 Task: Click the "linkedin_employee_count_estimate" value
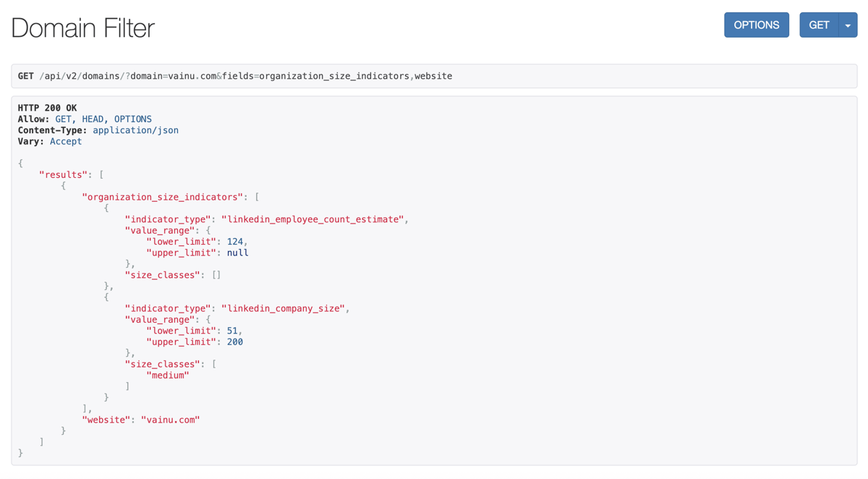click(x=312, y=219)
